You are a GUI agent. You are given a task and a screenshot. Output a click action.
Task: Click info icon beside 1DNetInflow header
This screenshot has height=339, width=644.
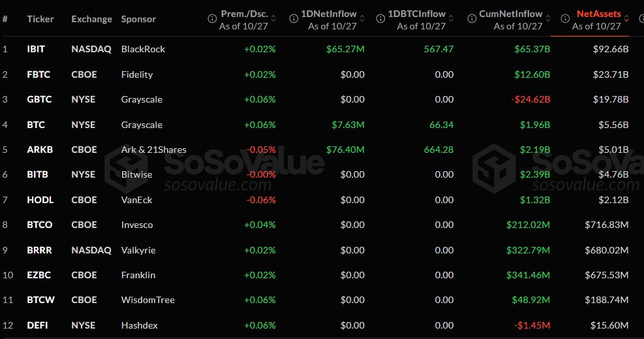[291, 19]
